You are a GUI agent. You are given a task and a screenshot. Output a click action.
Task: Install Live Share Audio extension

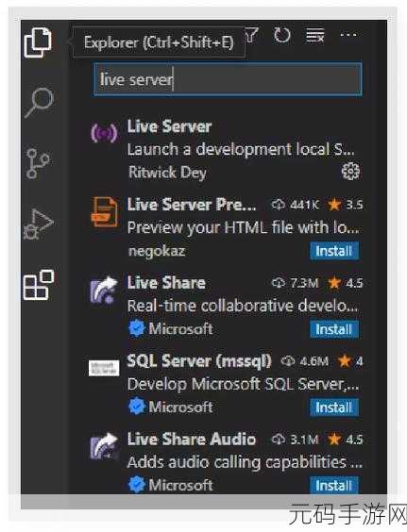pyautogui.click(x=334, y=485)
